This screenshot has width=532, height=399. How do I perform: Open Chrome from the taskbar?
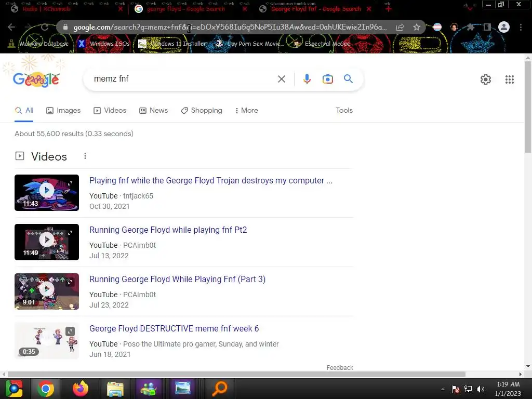click(46, 389)
